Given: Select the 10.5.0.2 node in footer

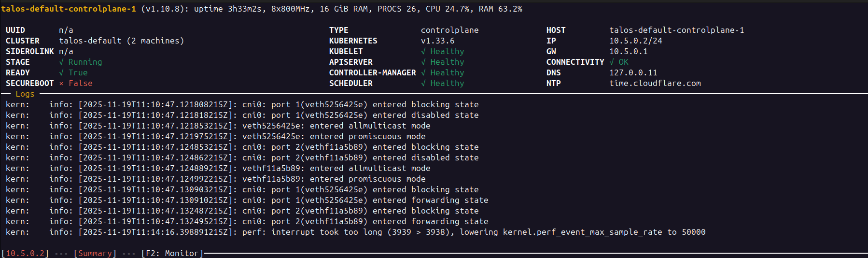Looking at the screenshot, I should (x=25, y=253).
